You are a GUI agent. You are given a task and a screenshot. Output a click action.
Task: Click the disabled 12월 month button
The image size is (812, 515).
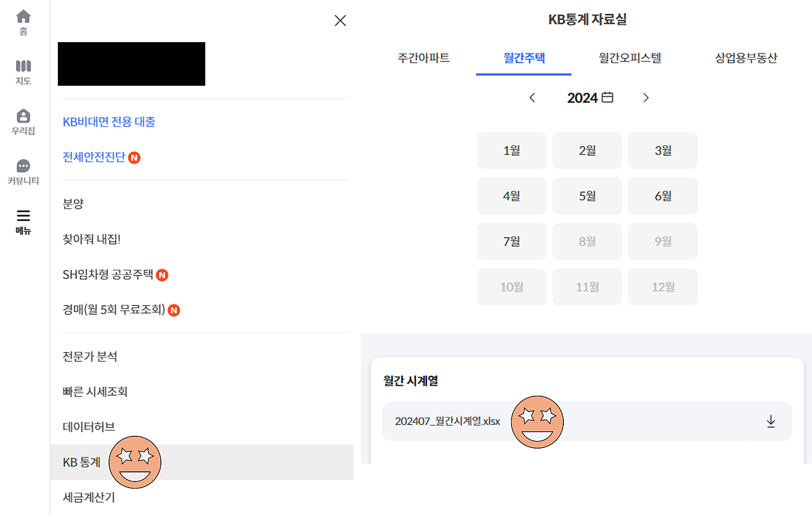663,287
